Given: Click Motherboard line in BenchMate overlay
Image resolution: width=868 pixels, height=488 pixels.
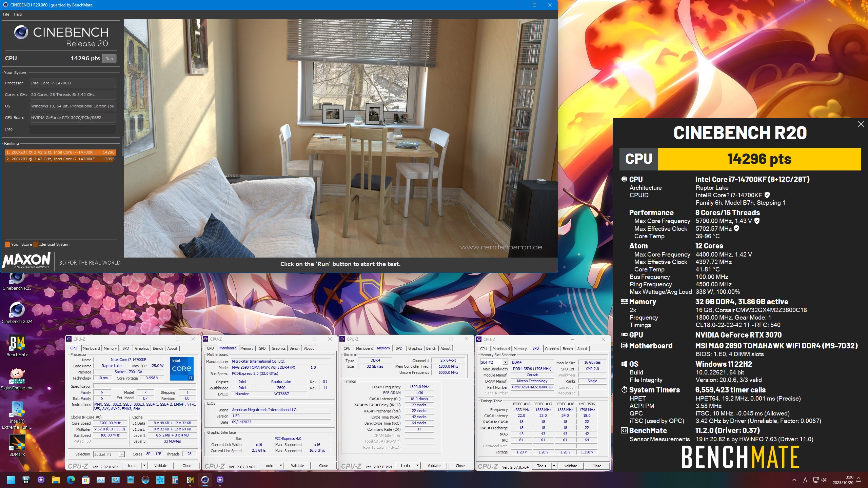Looking at the screenshot, I should coord(739,346).
